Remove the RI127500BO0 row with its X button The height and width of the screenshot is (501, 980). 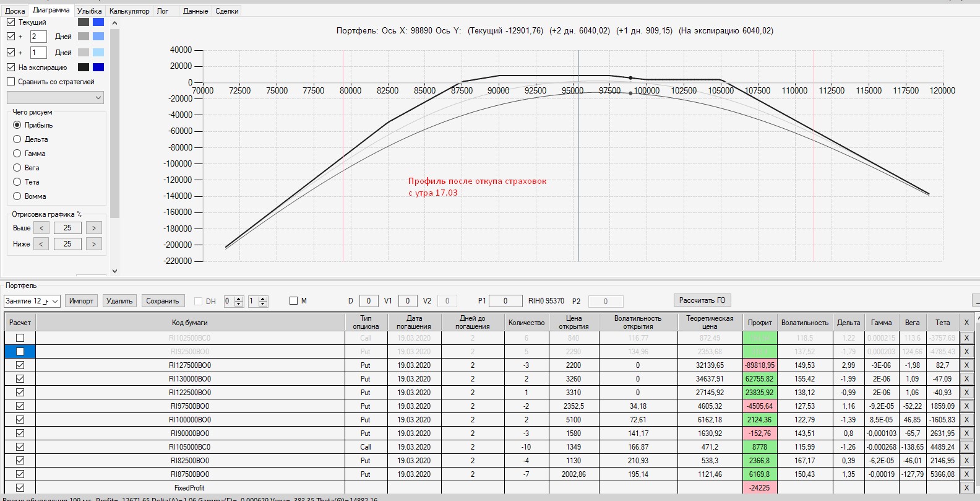tap(966, 365)
